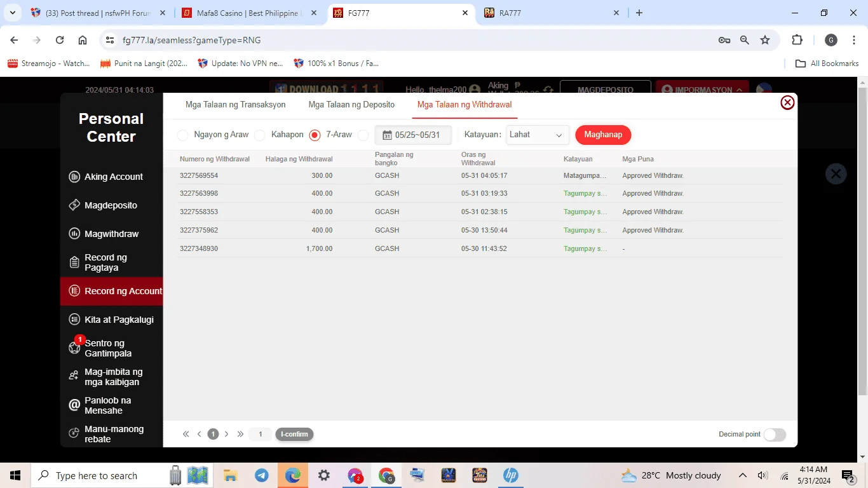Go to next page of records

[226, 434]
